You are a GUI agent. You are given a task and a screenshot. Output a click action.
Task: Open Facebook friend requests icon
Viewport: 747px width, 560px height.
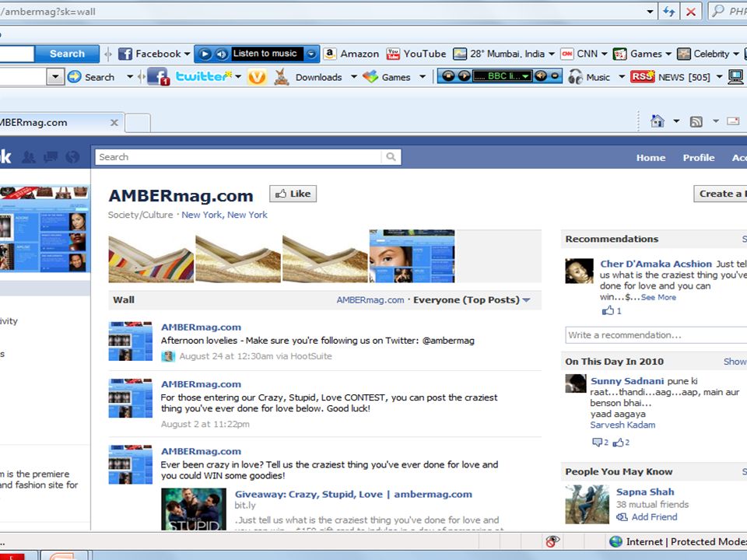point(29,156)
